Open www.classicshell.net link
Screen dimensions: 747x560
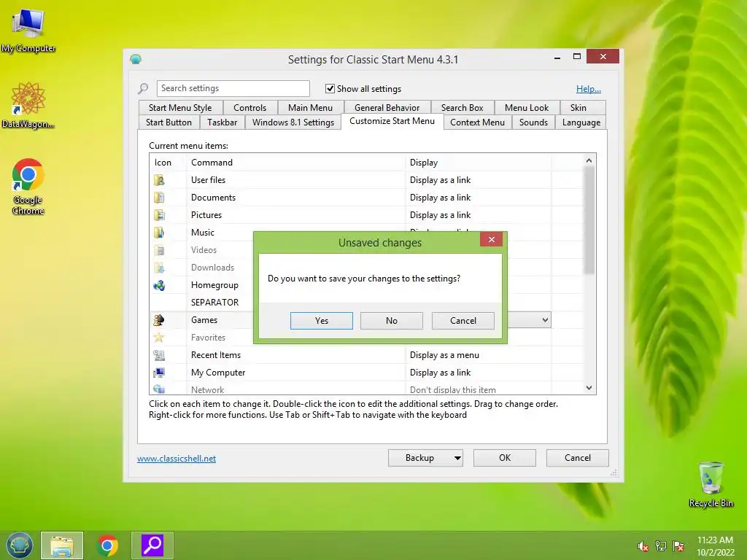(x=177, y=459)
